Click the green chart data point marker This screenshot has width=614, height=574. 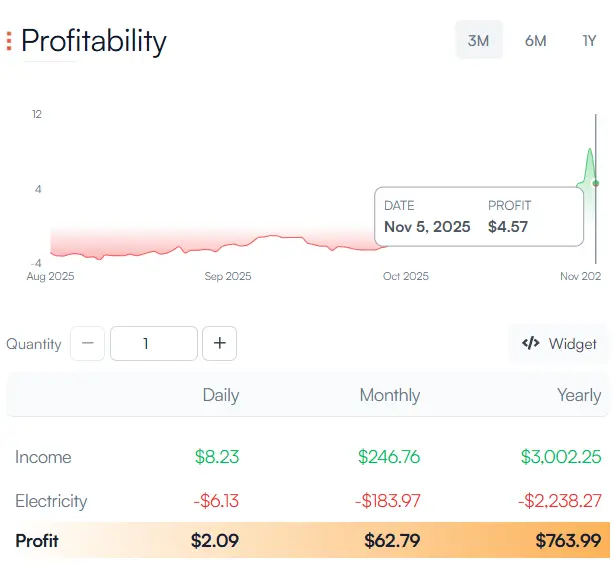[596, 183]
